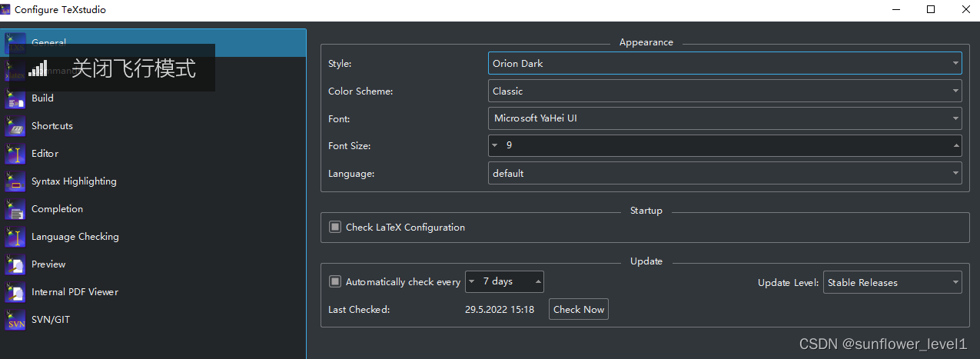
Task: Click the Completion sidebar icon
Action: tap(15, 208)
